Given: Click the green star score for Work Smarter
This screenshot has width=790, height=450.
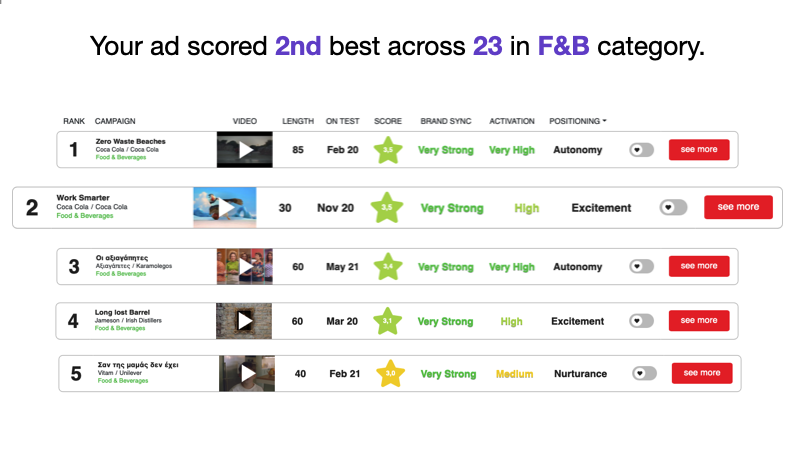Looking at the screenshot, I should coord(388,208).
